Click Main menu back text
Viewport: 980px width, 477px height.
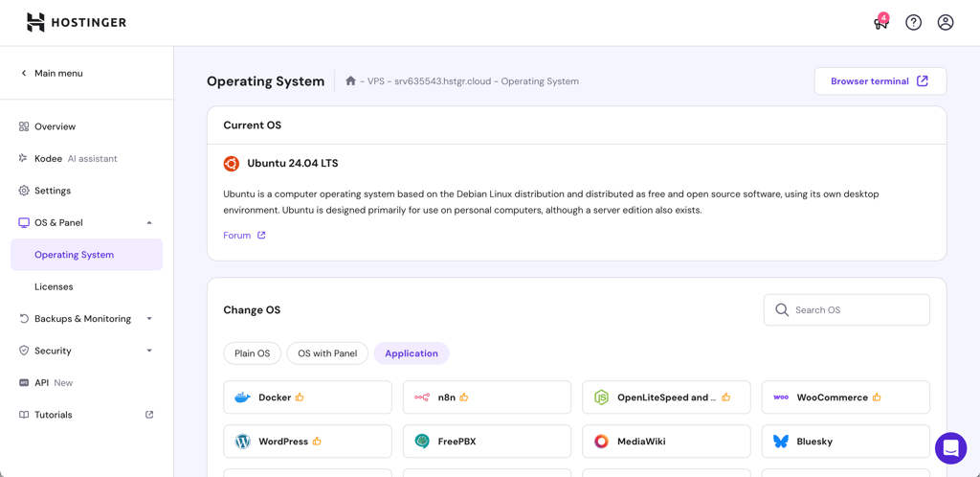tap(58, 73)
